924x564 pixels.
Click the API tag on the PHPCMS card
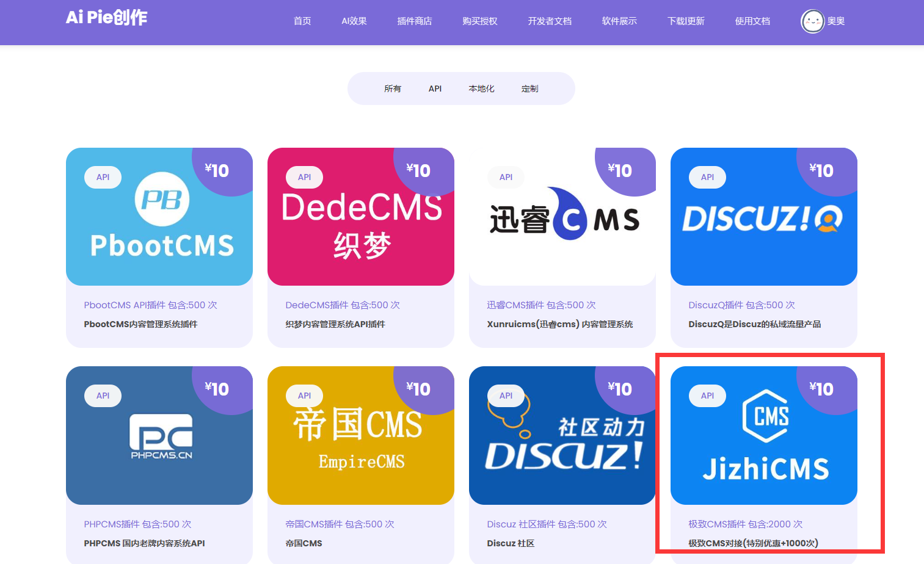click(103, 396)
